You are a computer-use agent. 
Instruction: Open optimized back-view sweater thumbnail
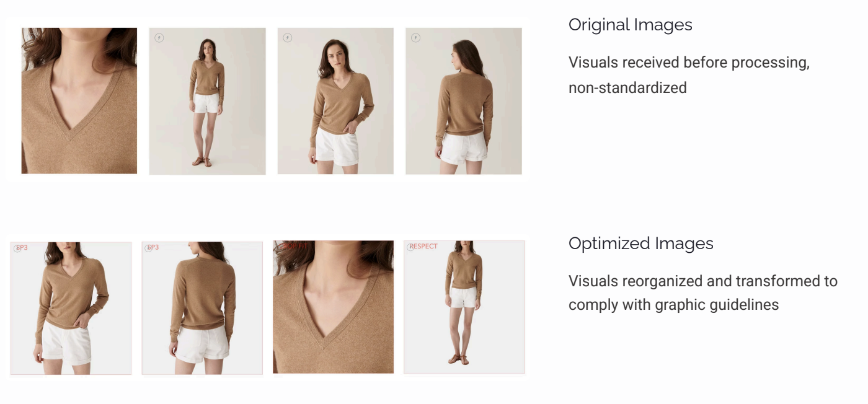202,308
